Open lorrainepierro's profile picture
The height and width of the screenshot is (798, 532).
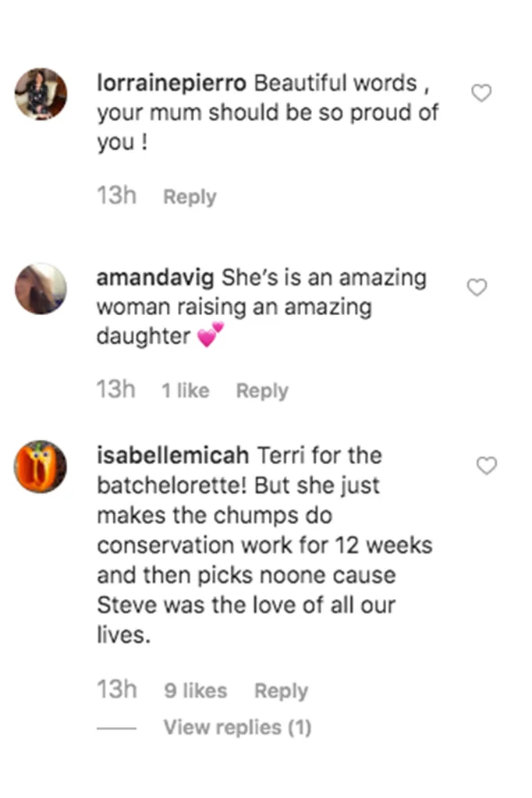pos(41,94)
